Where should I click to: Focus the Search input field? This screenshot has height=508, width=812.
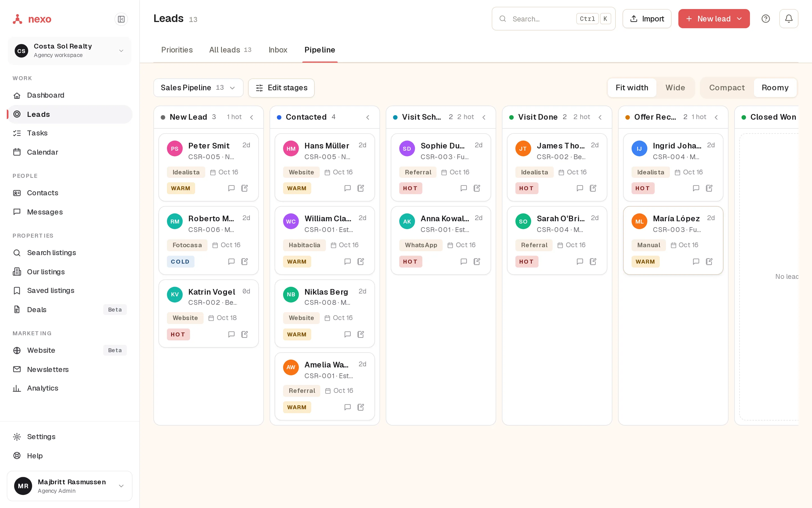tap(553, 19)
